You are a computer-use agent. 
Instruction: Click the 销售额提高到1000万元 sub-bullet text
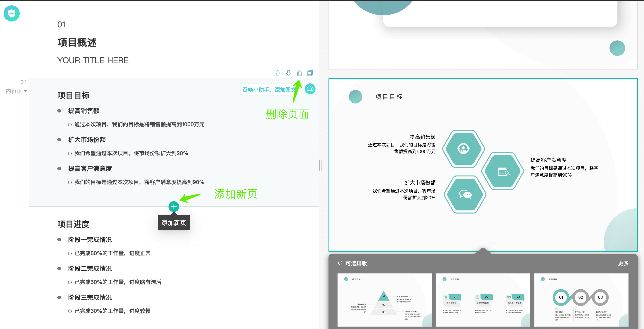click(139, 124)
